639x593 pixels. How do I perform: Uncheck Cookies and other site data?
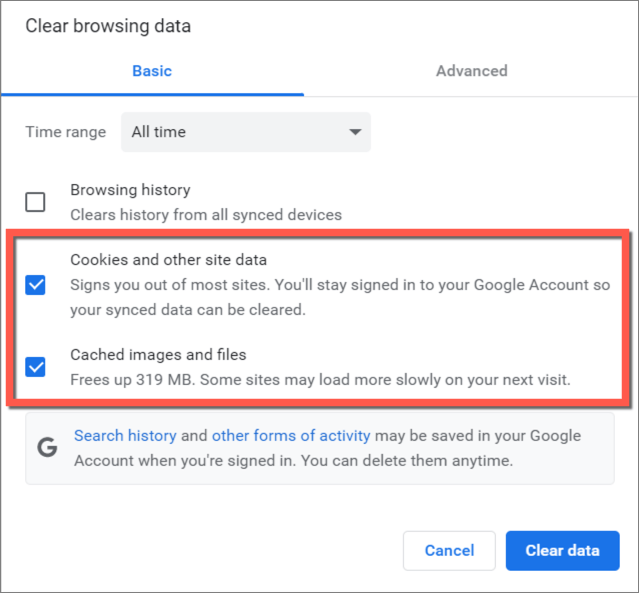pyautogui.click(x=35, y=284)
